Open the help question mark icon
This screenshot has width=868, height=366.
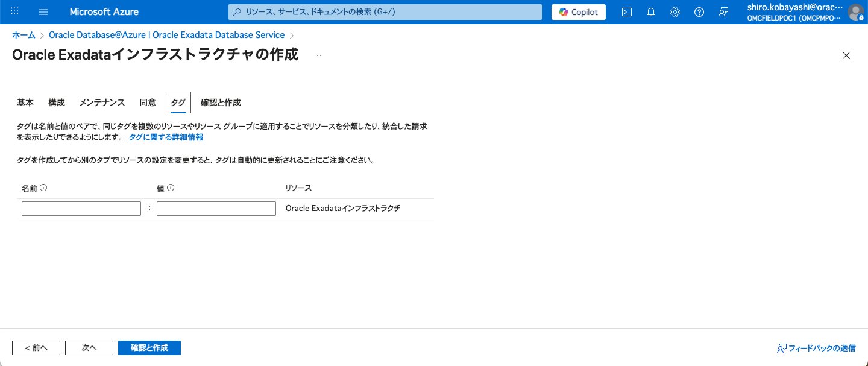[x=699, y=11]
